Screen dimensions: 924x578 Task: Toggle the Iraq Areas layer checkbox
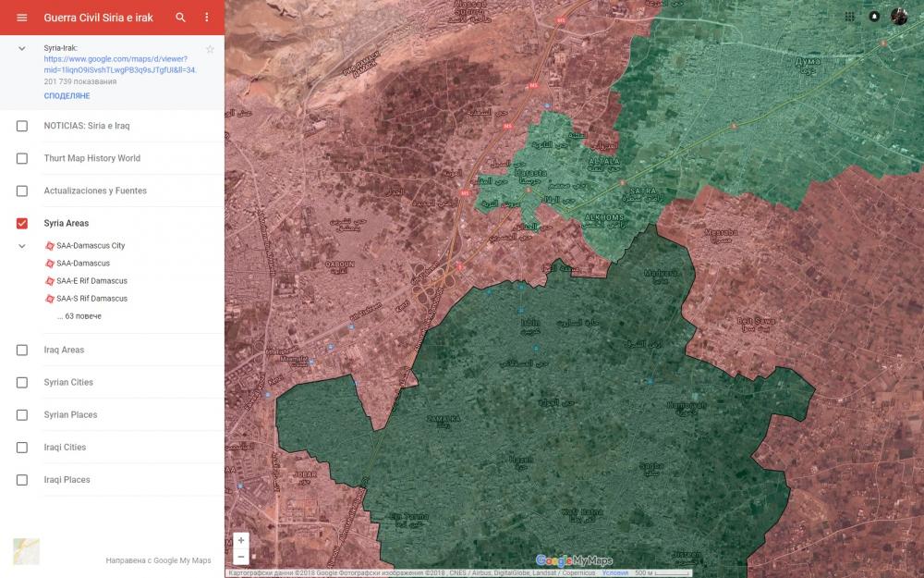[x=22, y=350]
